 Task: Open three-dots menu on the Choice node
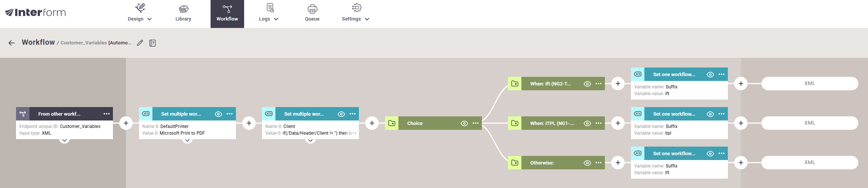[x=476, y=123]
